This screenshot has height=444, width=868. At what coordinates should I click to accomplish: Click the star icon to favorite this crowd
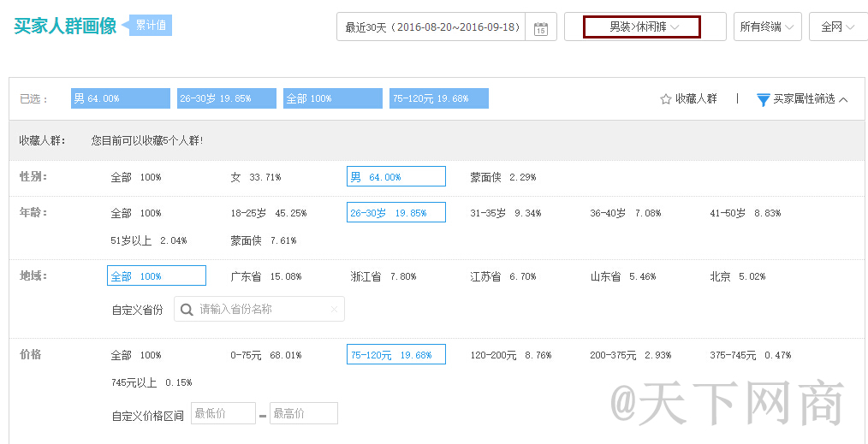666,99
